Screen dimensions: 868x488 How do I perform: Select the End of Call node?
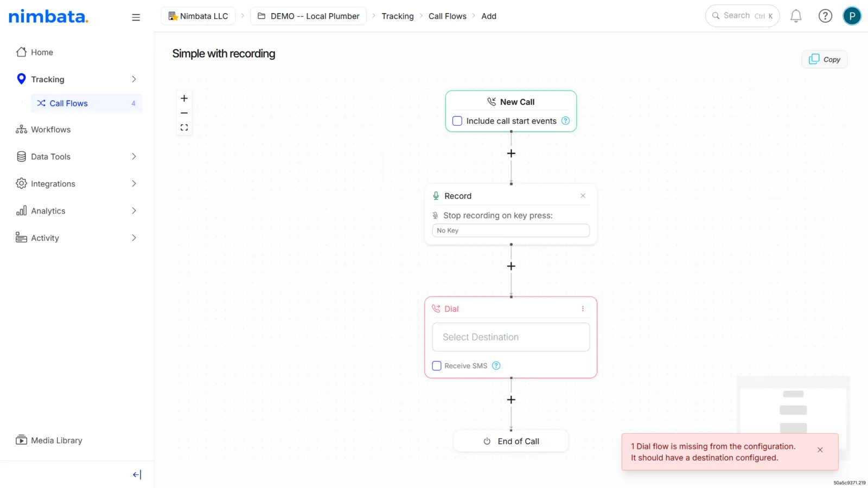(x=511, y=441)
